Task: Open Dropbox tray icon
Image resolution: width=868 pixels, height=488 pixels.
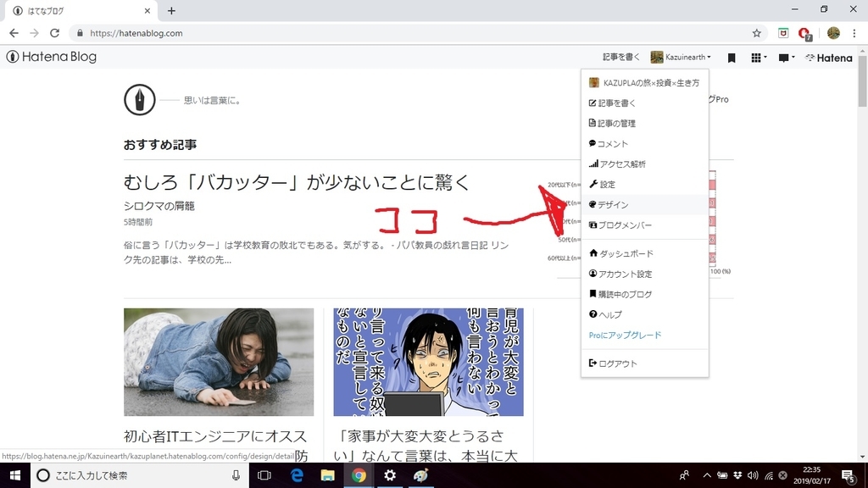Action: point(737,475)
